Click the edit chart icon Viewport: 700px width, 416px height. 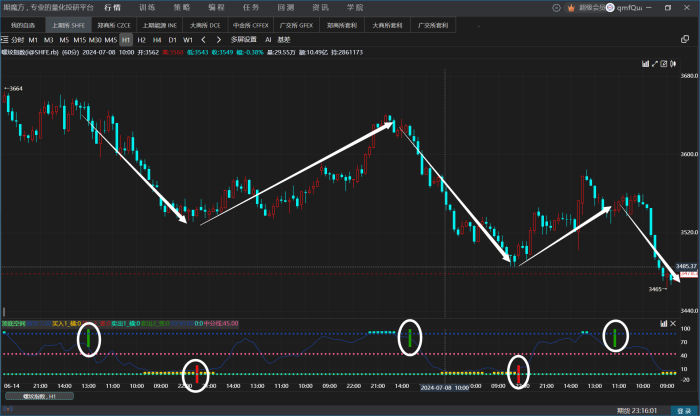coord(664,64)
